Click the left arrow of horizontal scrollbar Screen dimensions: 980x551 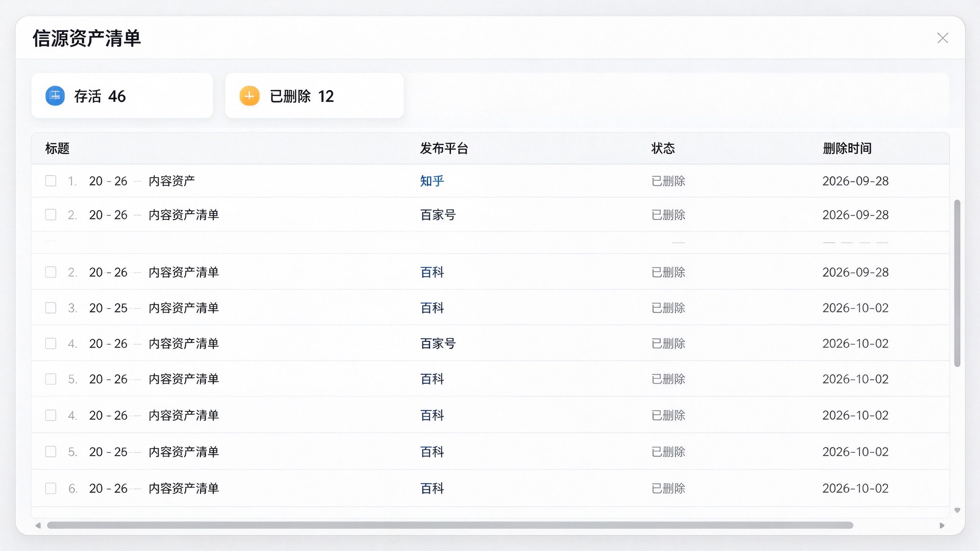38,526
